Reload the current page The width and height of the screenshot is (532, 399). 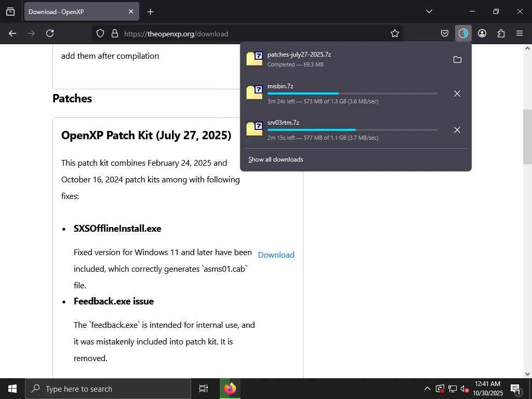[x=50, y=33]
